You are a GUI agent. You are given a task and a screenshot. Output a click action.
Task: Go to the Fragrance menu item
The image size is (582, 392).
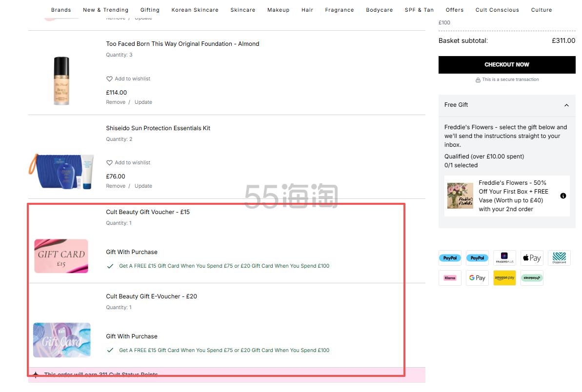coord(340,10)
